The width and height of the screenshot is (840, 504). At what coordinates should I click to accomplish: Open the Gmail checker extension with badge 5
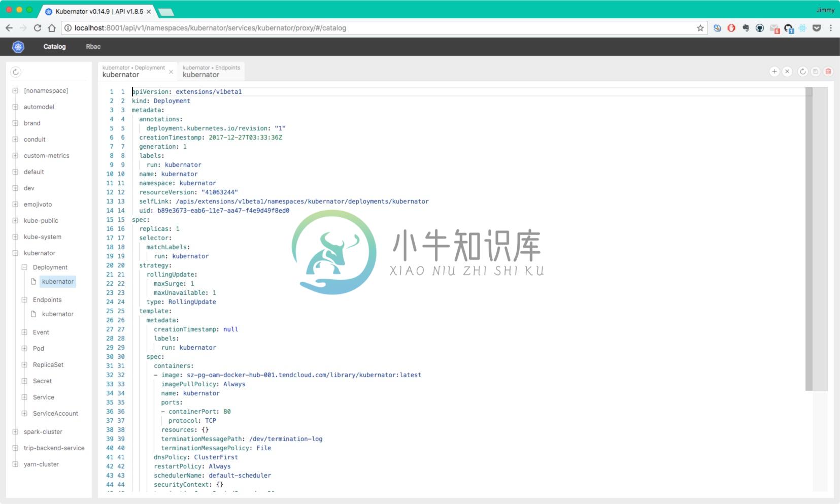[x=775, y=28]
